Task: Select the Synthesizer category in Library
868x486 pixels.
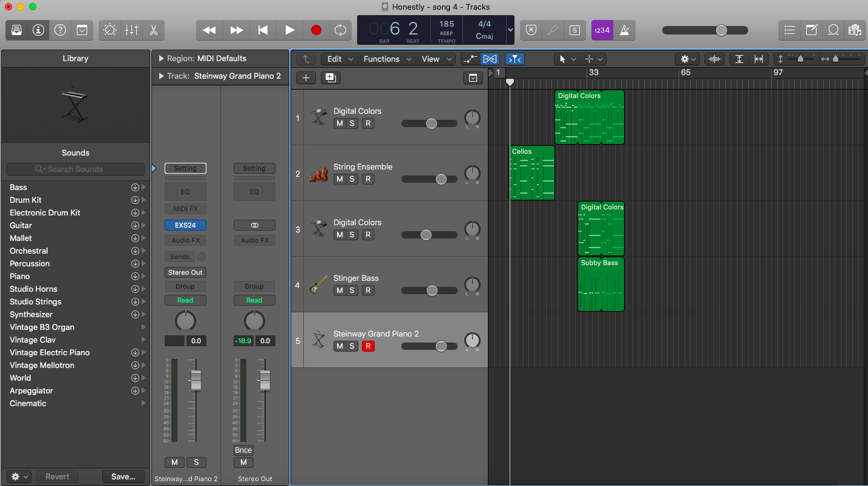Action: pyautogui.click(x=31, y=314)
